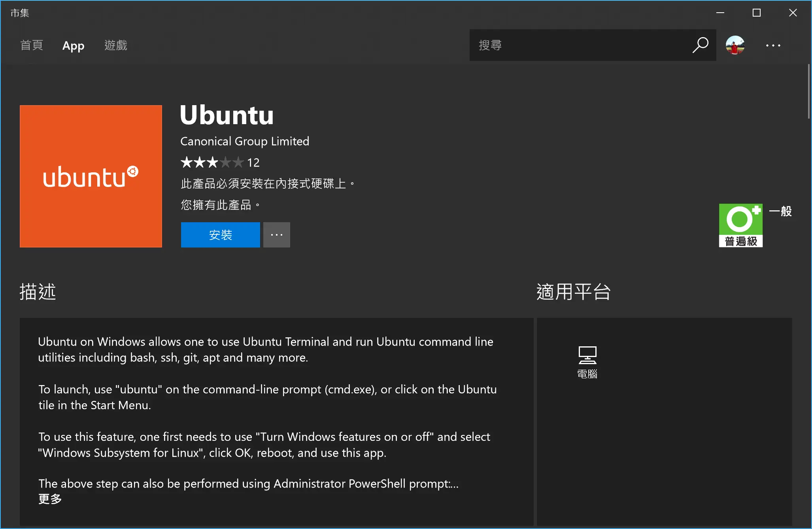This screenshot has height=529, width=812.
Task: Maximize the 市集 Store window
Action: pyautogui.click(x=756, y=13)
